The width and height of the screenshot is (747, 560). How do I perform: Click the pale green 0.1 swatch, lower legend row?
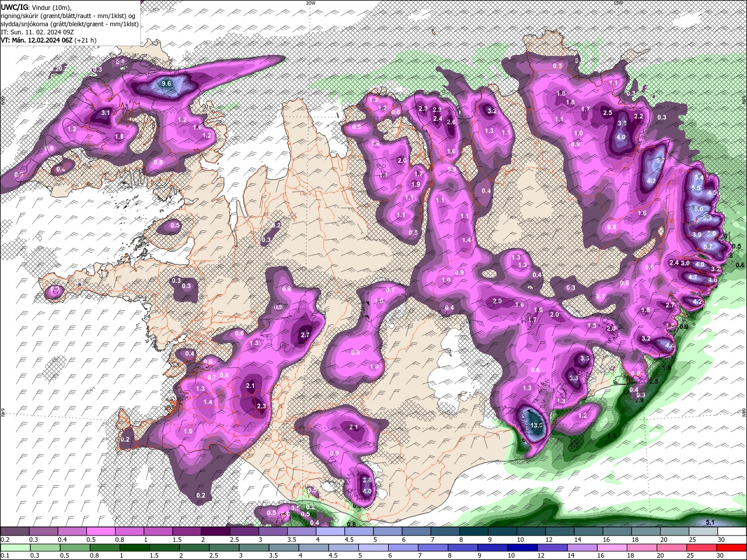[x=15, y=547]
